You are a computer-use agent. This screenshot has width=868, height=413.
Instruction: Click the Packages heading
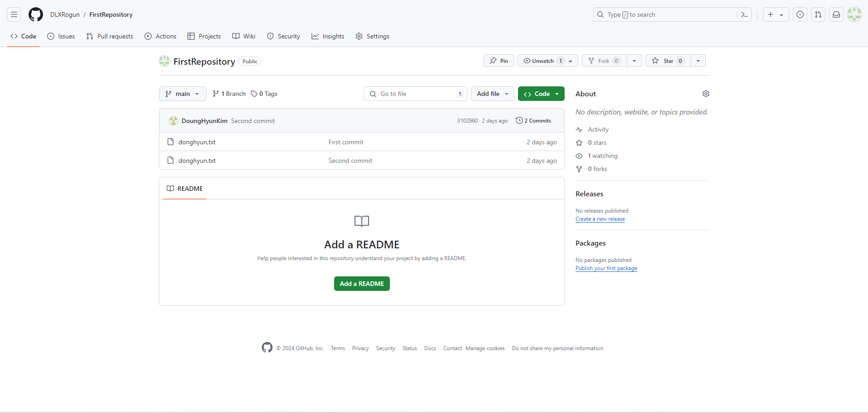point(590,243)
